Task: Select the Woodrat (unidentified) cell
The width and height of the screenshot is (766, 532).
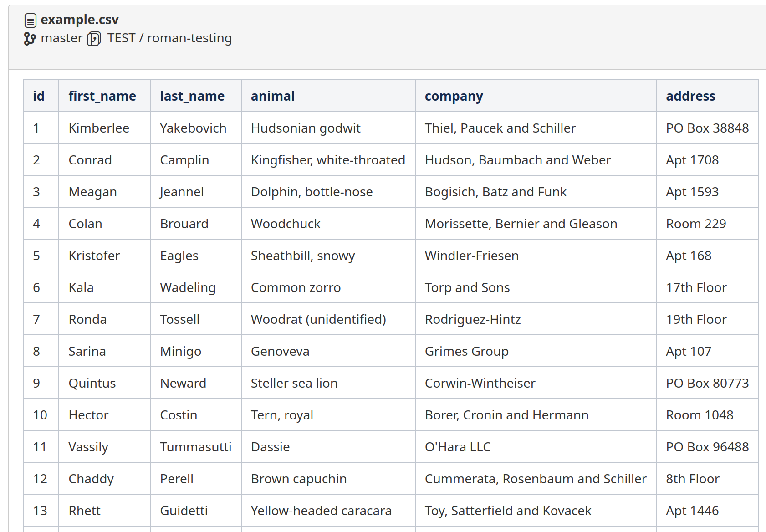Action: (318, 319)
